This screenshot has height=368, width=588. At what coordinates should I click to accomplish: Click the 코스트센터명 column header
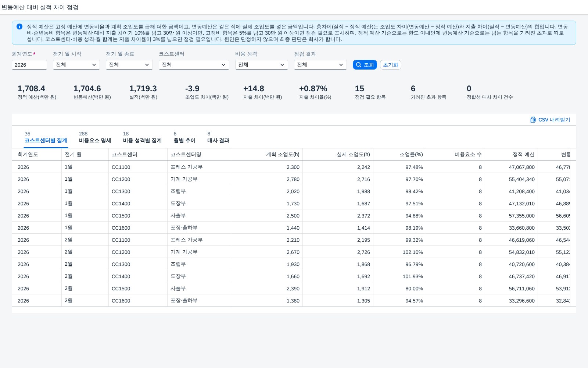point(200,155)
